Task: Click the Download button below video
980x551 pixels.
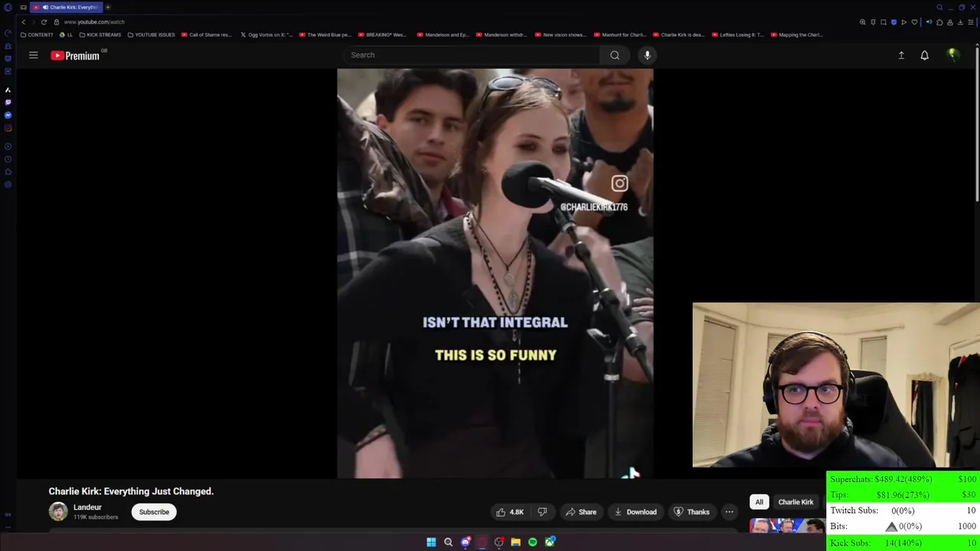Action: pyautogui.click(x=635, y=512)
